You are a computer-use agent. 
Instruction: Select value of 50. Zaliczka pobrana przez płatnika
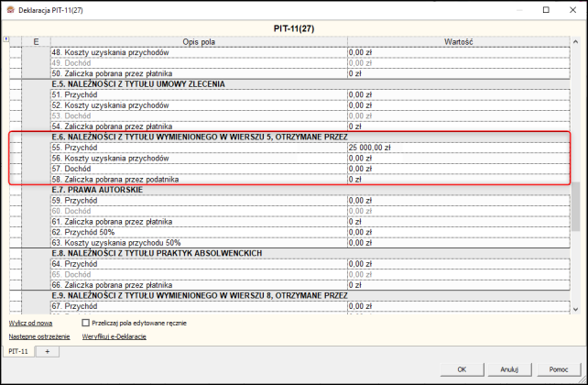[x=458, y=73]
